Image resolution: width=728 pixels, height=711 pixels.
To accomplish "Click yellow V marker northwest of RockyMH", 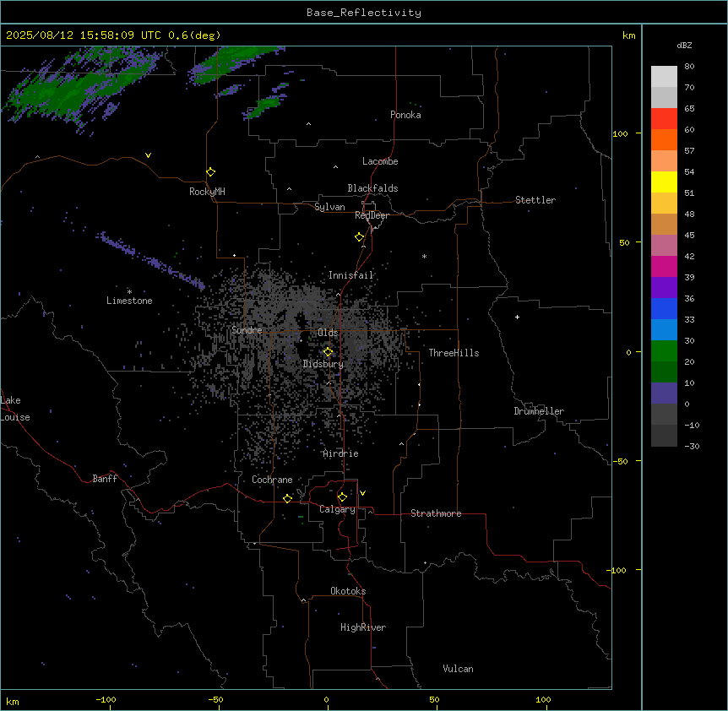I will point(148,155).
